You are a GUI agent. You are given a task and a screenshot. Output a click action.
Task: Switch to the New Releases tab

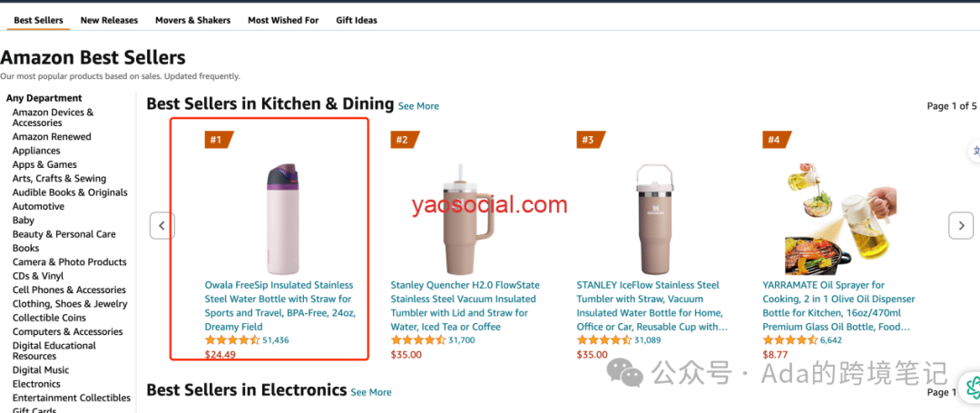tap(110, 20)
